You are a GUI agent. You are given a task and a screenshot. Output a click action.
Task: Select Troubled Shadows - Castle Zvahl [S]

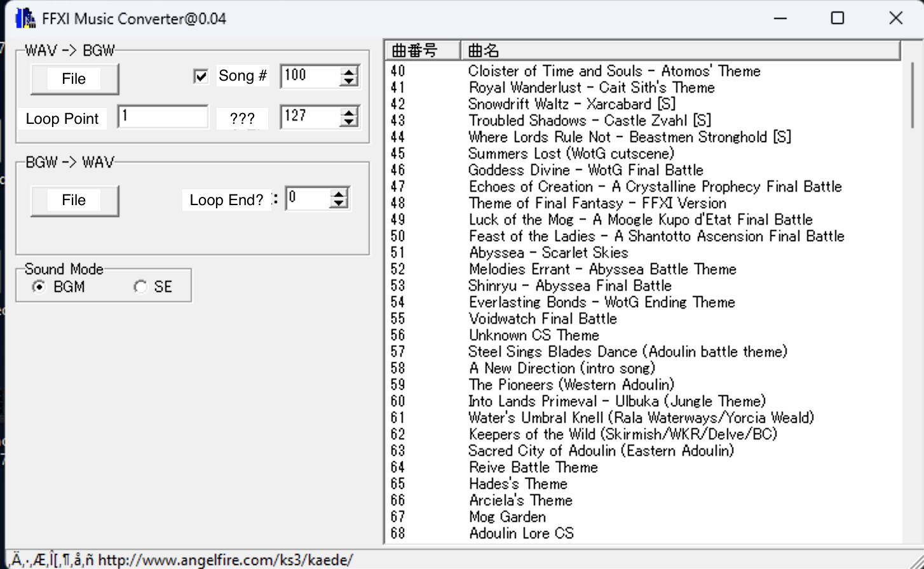(x=644, y=121)
